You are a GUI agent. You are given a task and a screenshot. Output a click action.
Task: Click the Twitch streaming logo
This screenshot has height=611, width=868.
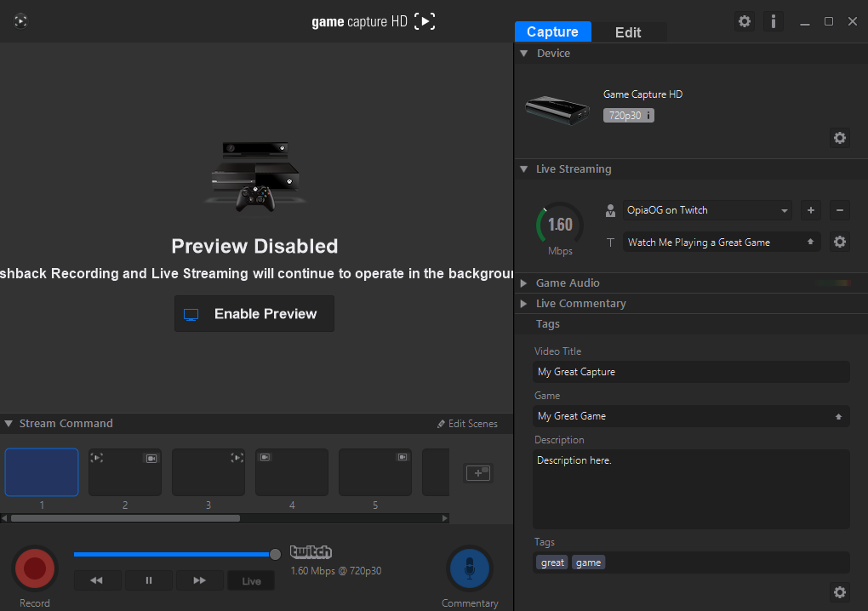click(311, 551)
